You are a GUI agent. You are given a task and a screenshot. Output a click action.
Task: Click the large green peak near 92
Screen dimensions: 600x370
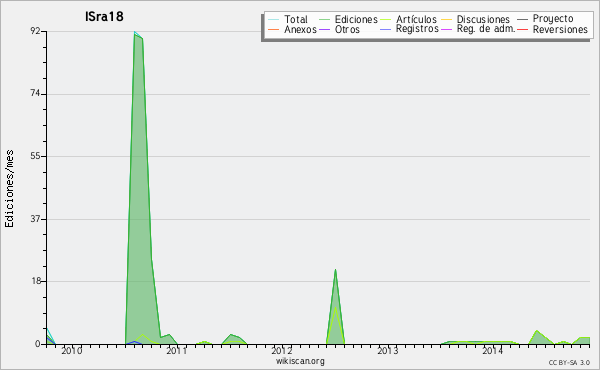(138, 36)
